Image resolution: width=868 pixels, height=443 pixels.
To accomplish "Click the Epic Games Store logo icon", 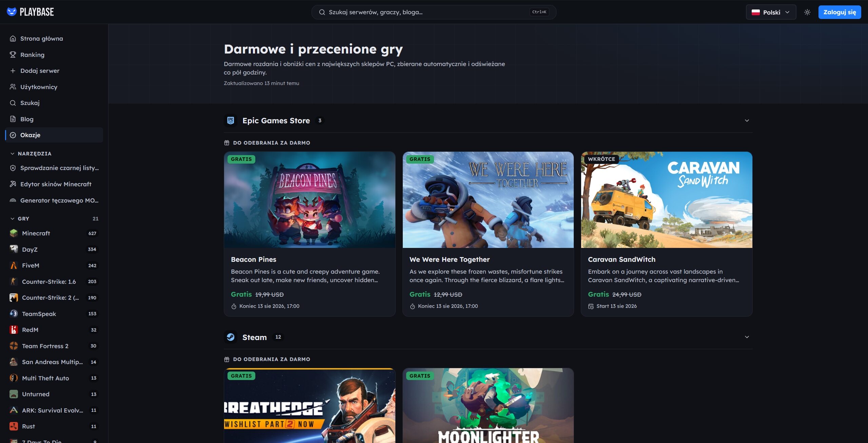I will pos(231,121).
